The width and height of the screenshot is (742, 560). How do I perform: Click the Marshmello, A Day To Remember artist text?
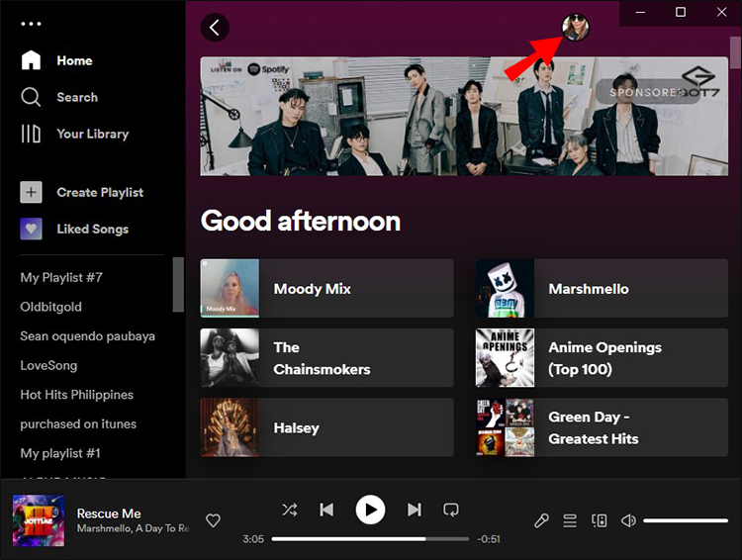(x=133, y=528)
